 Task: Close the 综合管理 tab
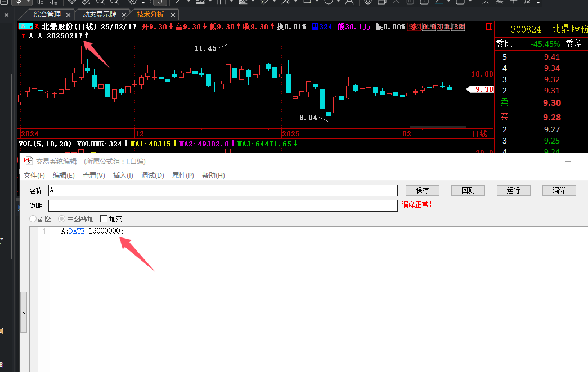pos(68,15)
